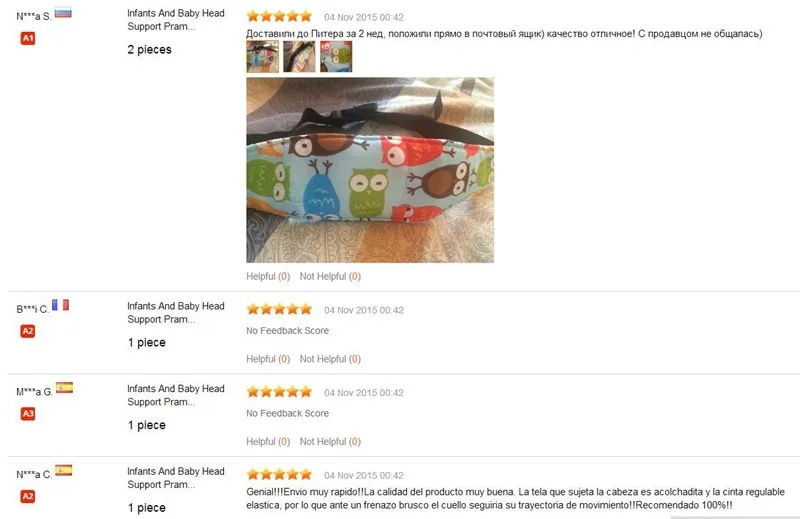Open the third review photo thumbnail
Screen dimensions: 800x519
coord(336,56)
